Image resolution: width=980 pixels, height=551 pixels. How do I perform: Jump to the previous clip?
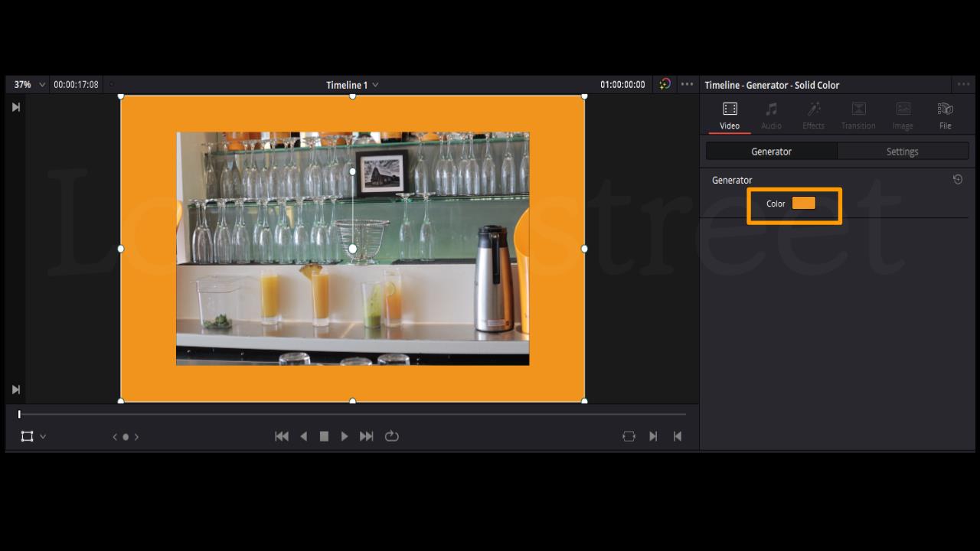point(678,436)
